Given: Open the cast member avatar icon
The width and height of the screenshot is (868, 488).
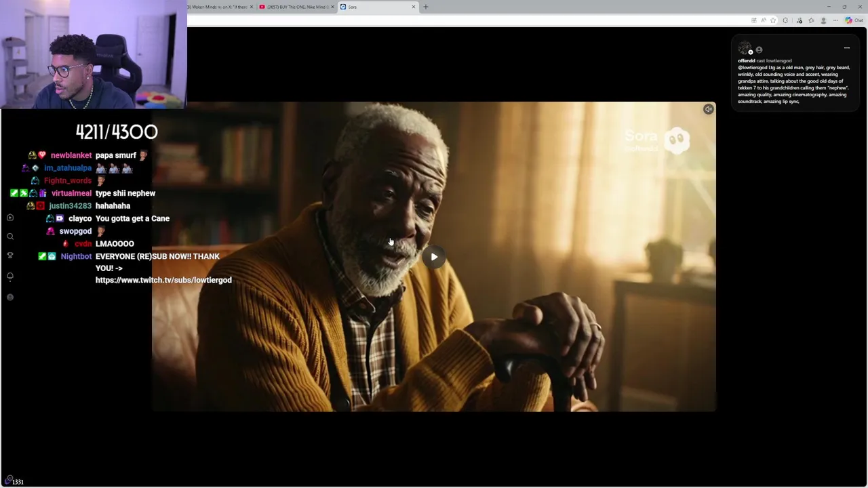Looking at the screenshot, I should coord(759,49).
